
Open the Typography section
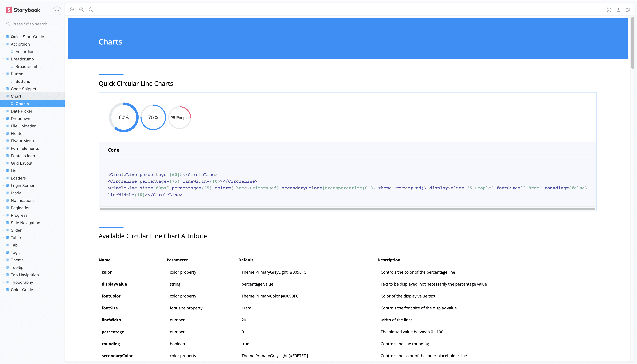(x=22, y=282)
